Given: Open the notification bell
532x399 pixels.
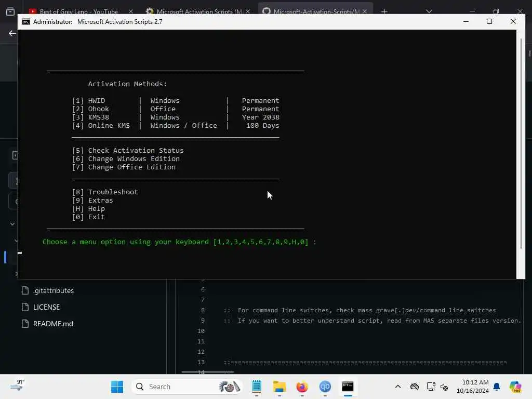Looking at the screenshot, I should click(x=497, y=387).
